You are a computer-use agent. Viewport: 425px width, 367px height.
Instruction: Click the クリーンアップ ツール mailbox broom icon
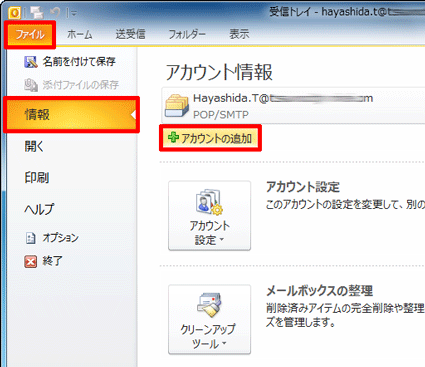(209, 306)
